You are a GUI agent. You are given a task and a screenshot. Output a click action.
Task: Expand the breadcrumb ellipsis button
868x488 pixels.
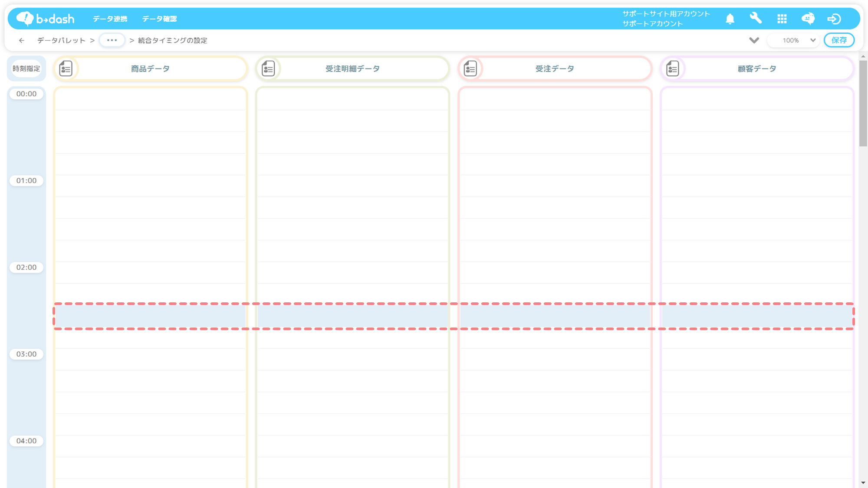(112, 40)
